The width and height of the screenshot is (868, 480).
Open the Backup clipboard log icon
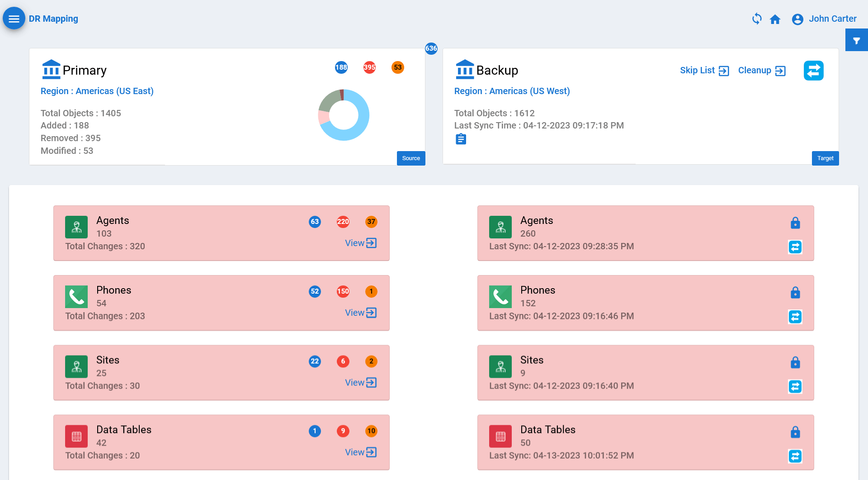click(x=461, y=139)
